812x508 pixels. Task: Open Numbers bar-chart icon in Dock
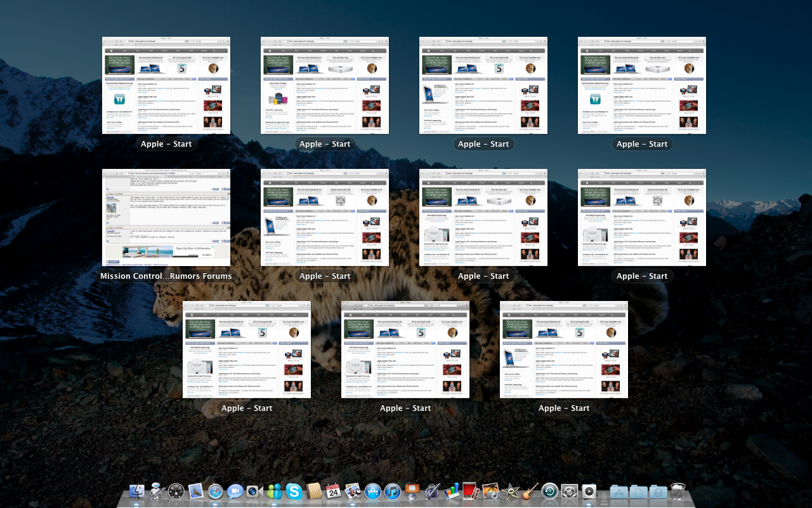tap(452, 491)
